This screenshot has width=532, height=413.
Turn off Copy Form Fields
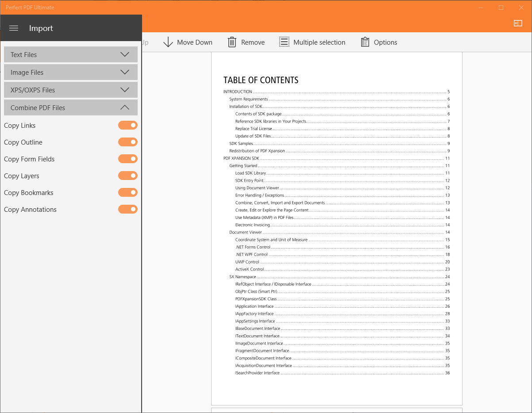[x=128, y=159]
